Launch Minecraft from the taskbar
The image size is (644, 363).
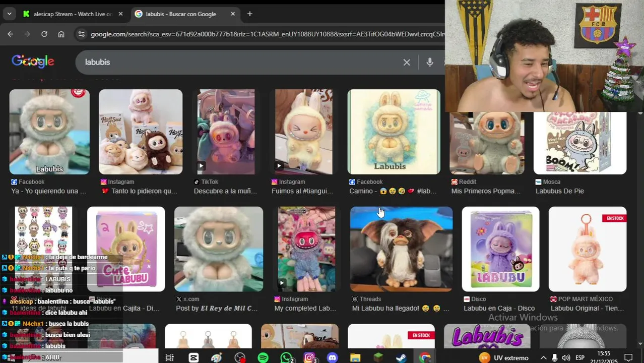(378, 357)
